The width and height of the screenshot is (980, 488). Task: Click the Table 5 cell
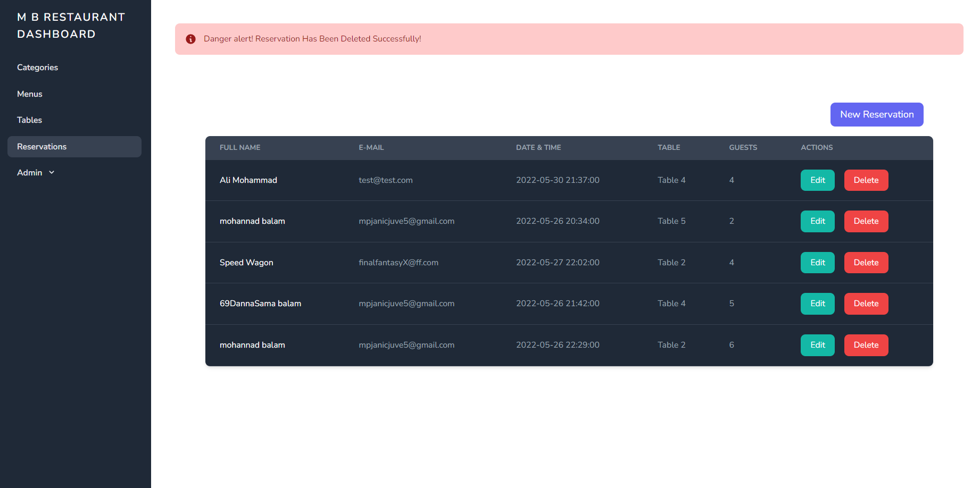(671, 221)
